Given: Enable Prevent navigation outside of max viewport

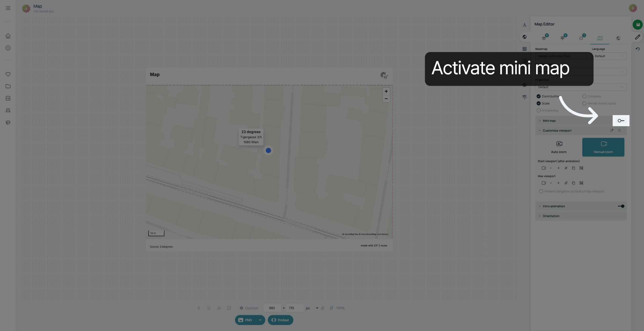Looking at the screenshot, I should point(541,191).
